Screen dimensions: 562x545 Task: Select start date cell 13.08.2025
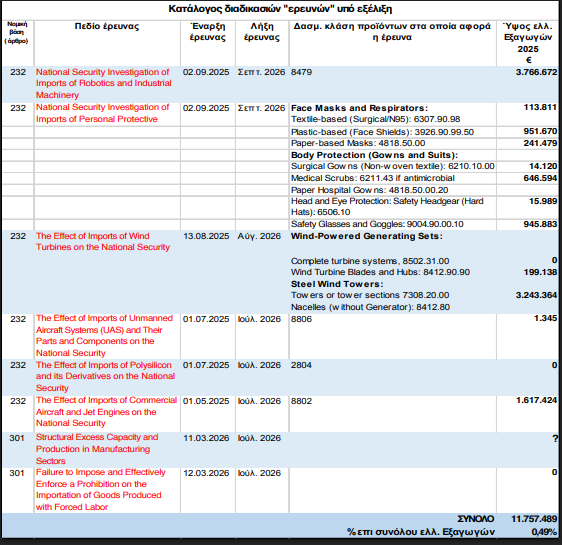point(206,236)
